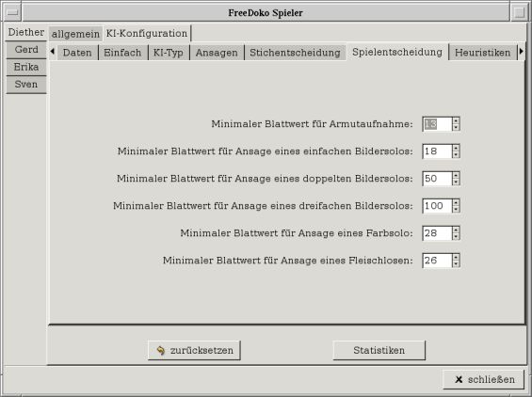Show the Ansagen tab
The width and height of the screenshot is (532, 397).
coord(217,53)
